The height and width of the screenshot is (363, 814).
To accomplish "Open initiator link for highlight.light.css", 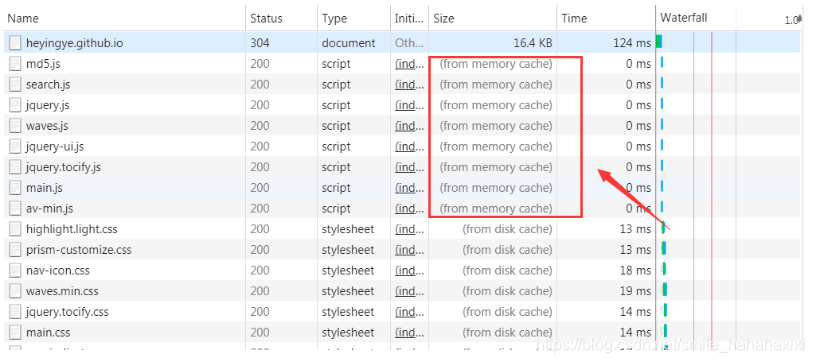I will [410, 229].
